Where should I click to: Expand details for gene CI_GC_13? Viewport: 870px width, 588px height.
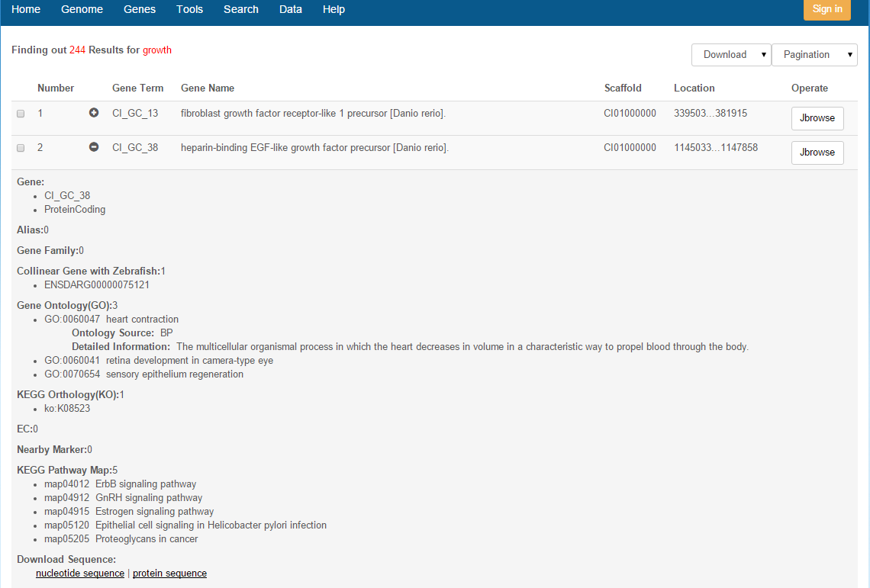pyautogui.click(x=94, y=113)
